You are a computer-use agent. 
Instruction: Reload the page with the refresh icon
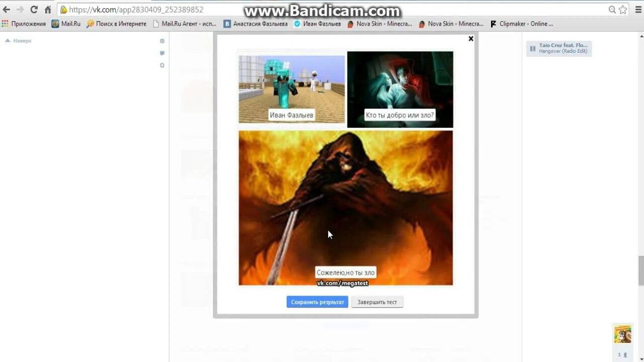[34, 10]
